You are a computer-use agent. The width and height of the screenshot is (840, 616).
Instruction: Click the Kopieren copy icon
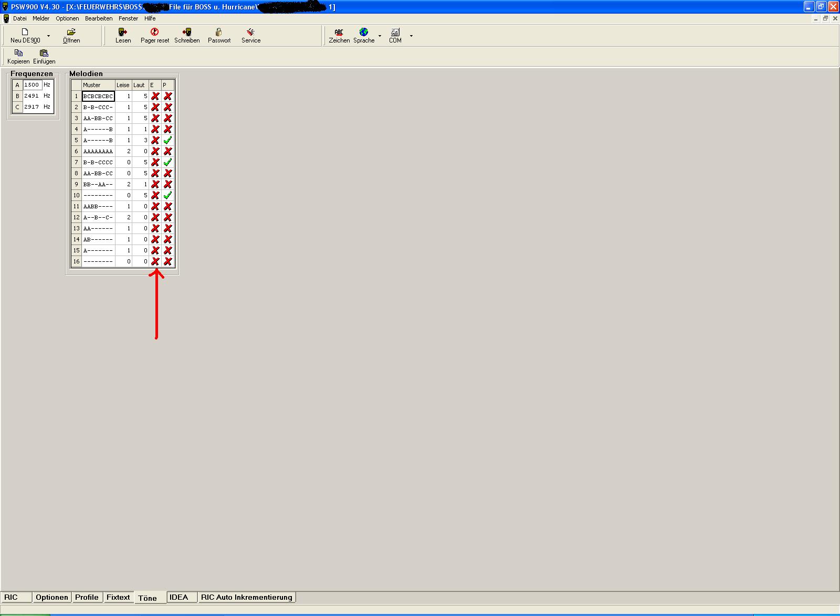click(x=18, y=54)
